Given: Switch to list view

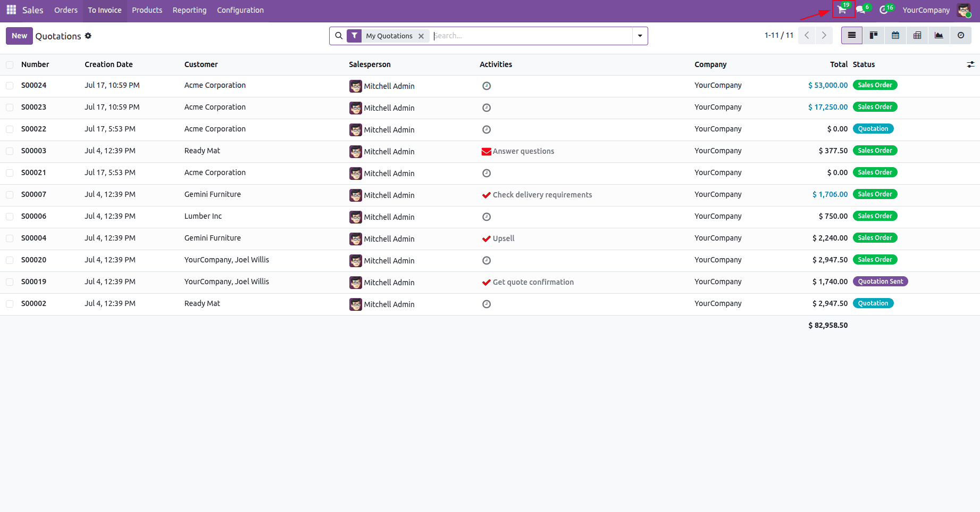Looking at the screenshot, I should (x=851, y=35).
